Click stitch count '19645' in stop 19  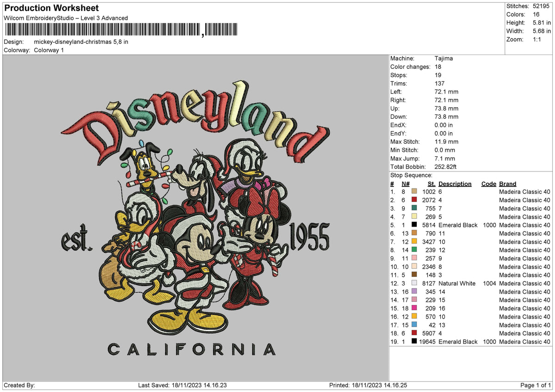(427, 342)
